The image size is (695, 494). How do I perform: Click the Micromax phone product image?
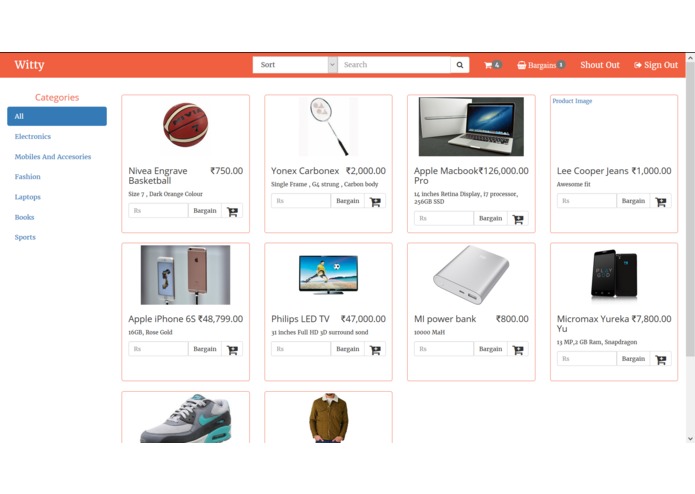(x=614, y=274)
